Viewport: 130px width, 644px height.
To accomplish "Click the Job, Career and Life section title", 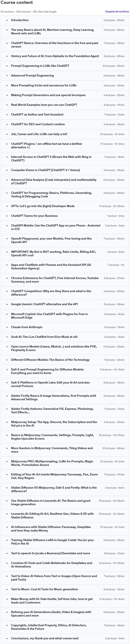I will pos(39,134).
